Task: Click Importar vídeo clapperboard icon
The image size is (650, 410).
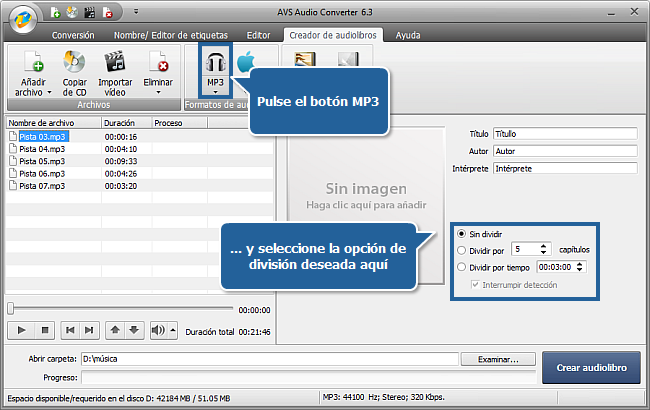Action: click(115, 63)
